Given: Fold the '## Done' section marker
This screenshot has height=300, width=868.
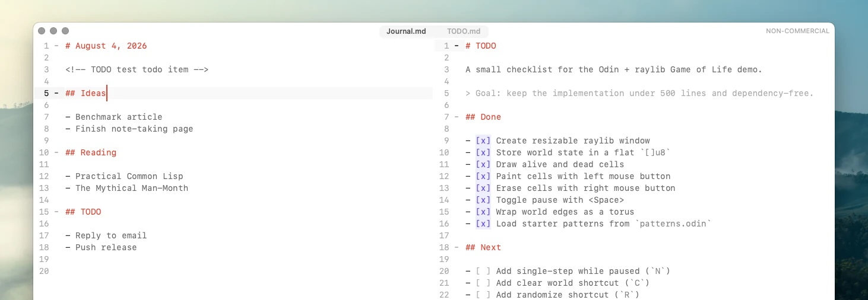Looking at the screenshot, I should (457, 117).
